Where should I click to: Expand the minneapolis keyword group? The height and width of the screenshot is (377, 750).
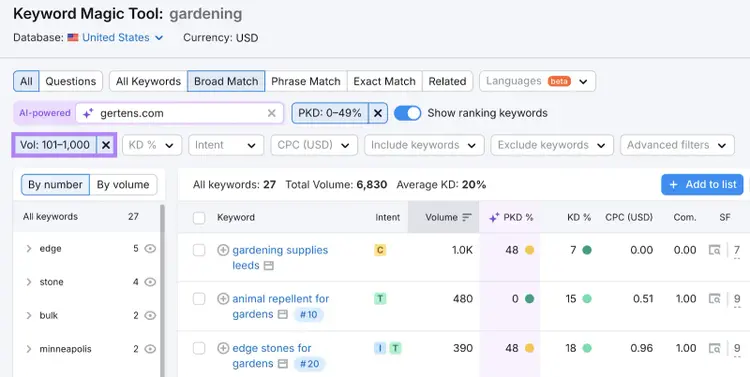point(29,349)
